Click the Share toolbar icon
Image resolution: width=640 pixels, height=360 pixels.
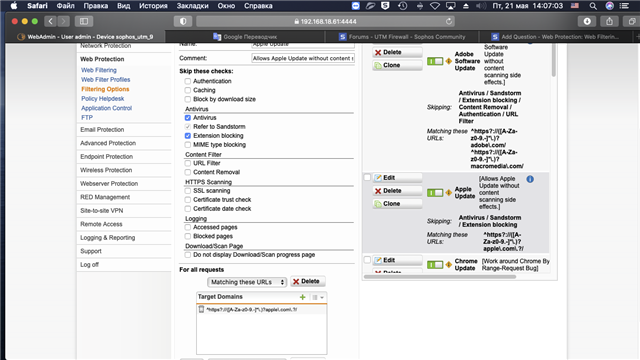point(609,21)
